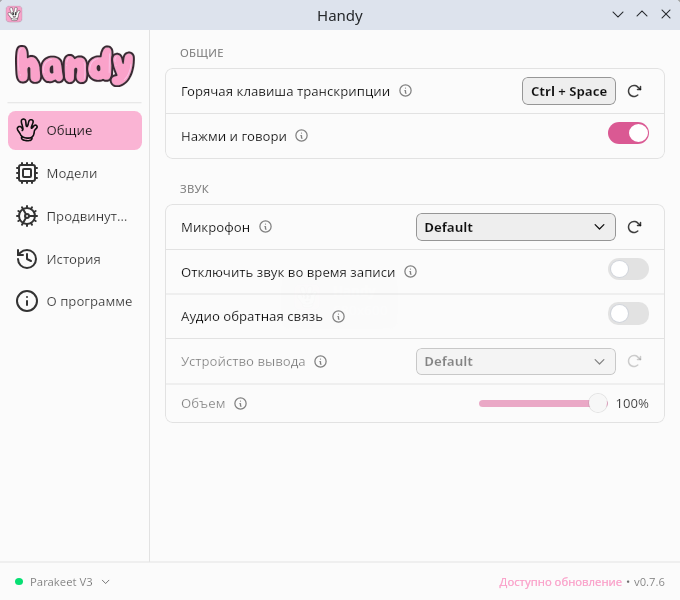Click the Доступно обновление link
The height and width of the screenshot is (600, 680).
coord(560,582)
